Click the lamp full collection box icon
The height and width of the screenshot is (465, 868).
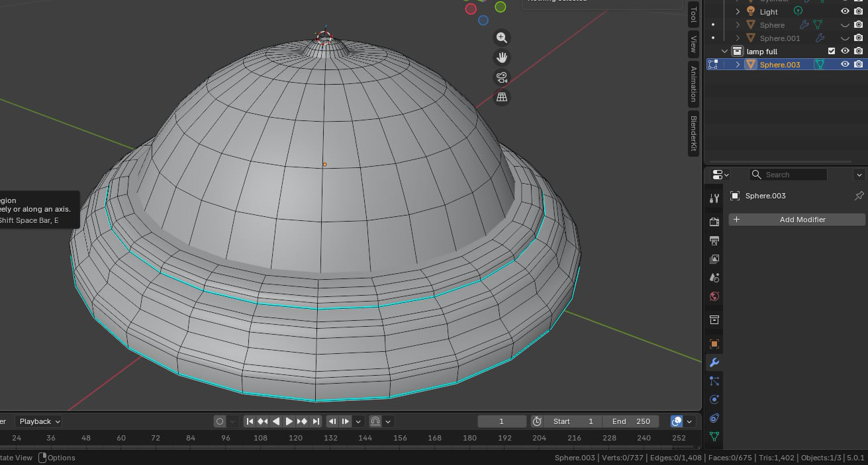(737, 51)
